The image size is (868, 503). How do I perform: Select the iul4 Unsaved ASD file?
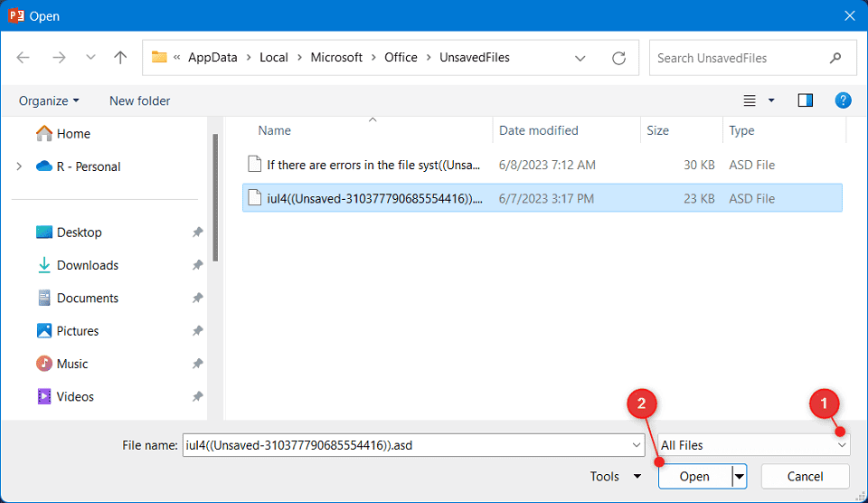(542, 198)
